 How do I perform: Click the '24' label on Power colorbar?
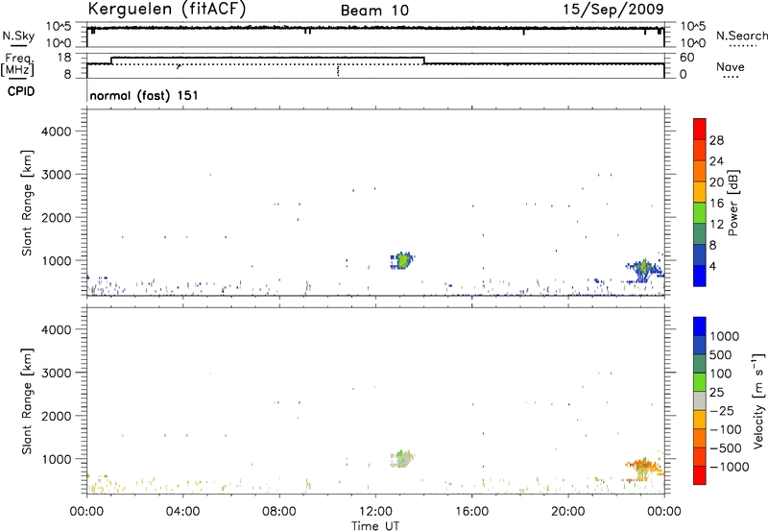pyautogui.click(x=716, y=161)
